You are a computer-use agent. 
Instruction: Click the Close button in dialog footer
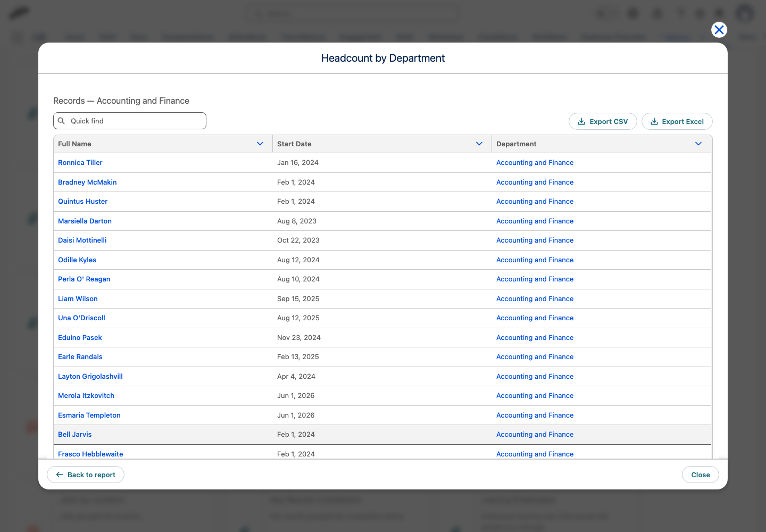701,475
